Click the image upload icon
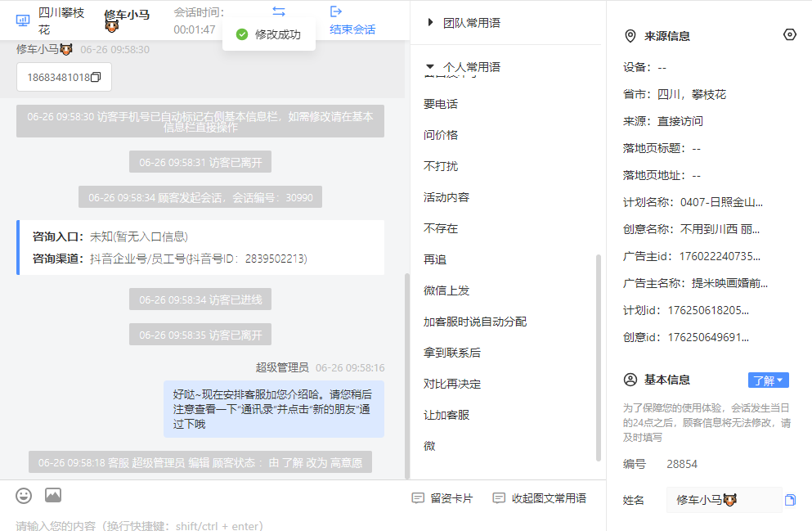 coord(53,495)
